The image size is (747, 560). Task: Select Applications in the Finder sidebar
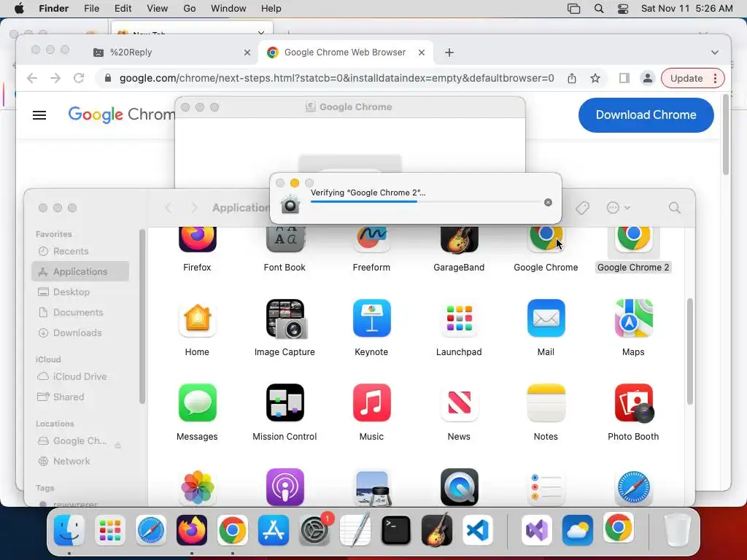click(80, 271)
